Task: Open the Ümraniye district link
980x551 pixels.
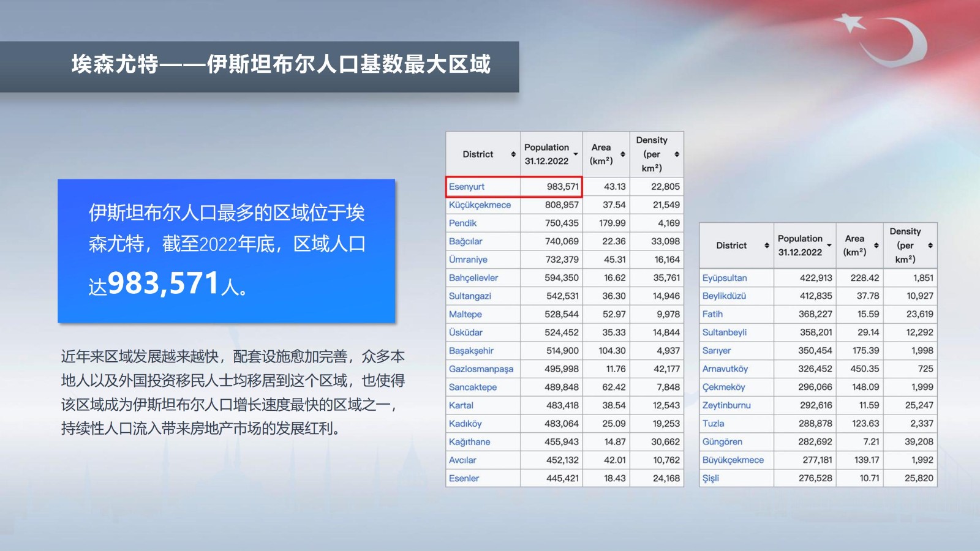Action: click(x=468, y=260)
